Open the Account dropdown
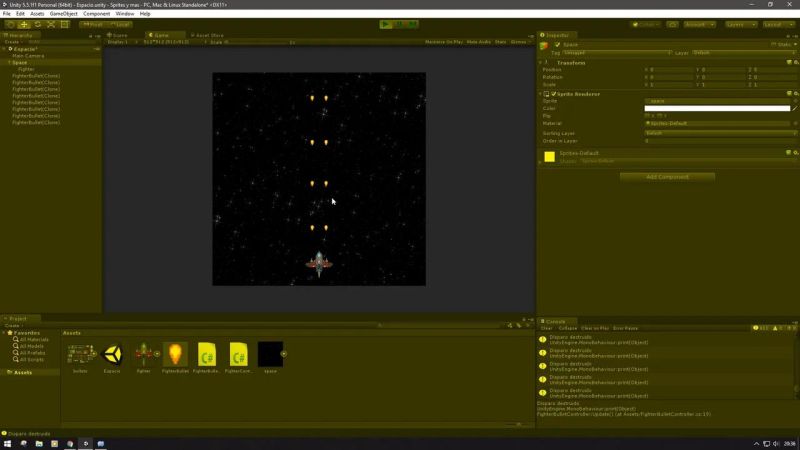800x450 pixels. pos(699,24)
